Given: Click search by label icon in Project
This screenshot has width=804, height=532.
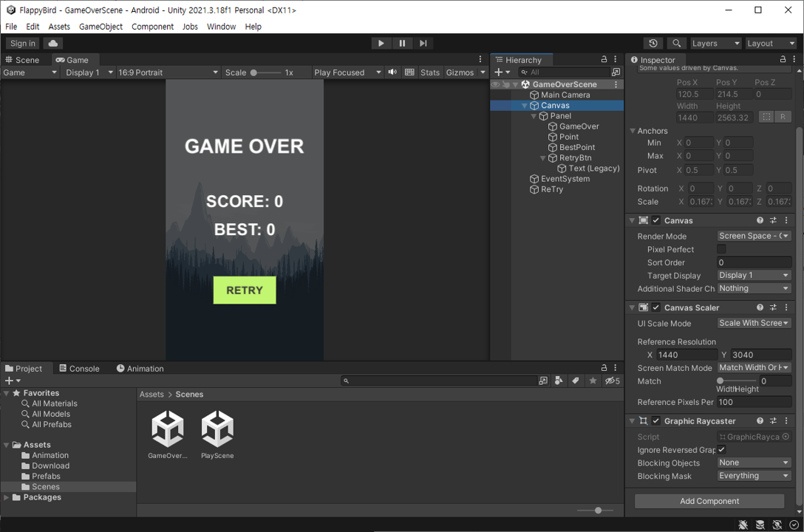Looking at the screenshot, I should pos(576,381).
